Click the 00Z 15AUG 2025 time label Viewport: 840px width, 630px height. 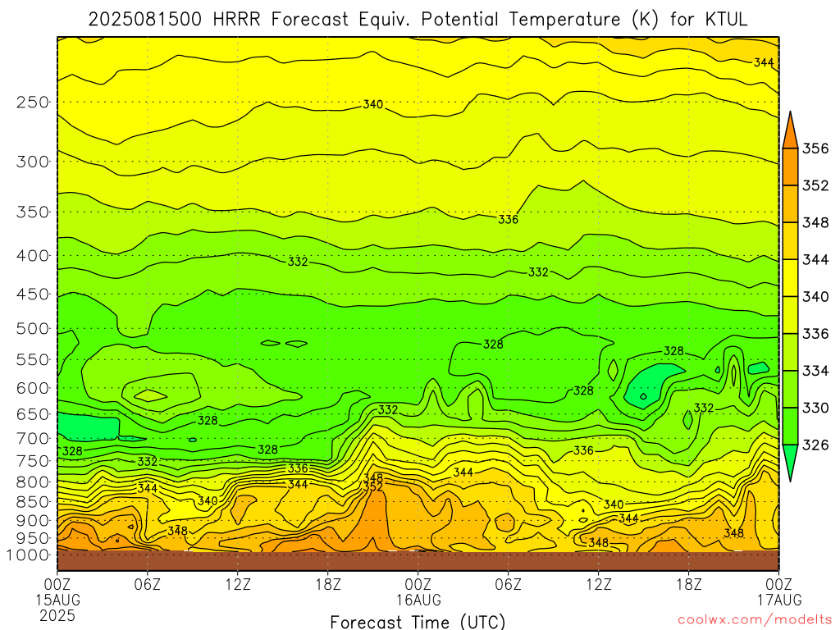coord(57,600)
